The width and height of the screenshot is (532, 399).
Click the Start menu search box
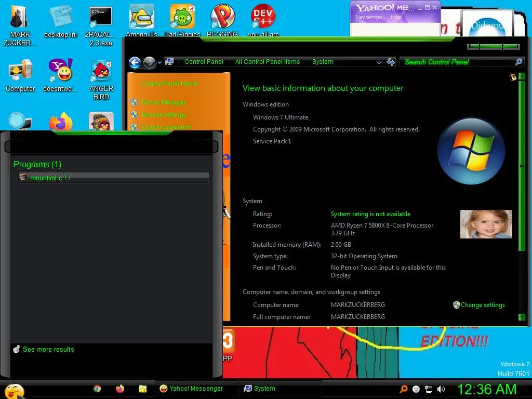111,147
